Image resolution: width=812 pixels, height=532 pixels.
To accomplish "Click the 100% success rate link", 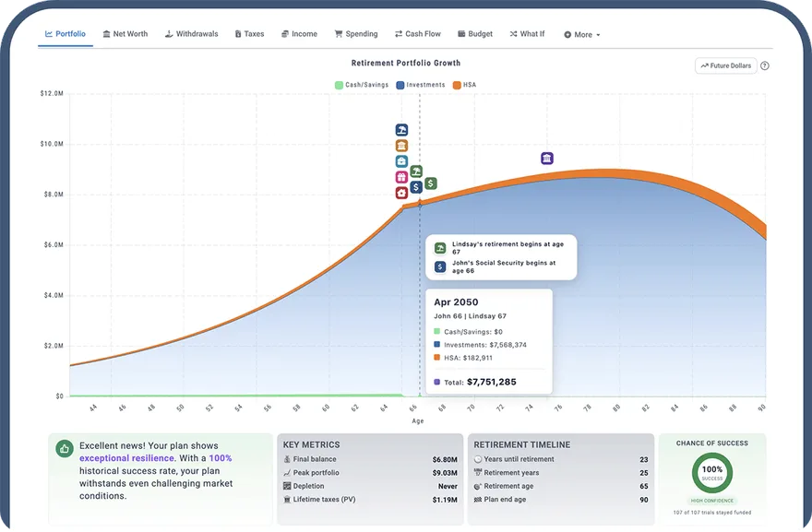I will (221, 458).
